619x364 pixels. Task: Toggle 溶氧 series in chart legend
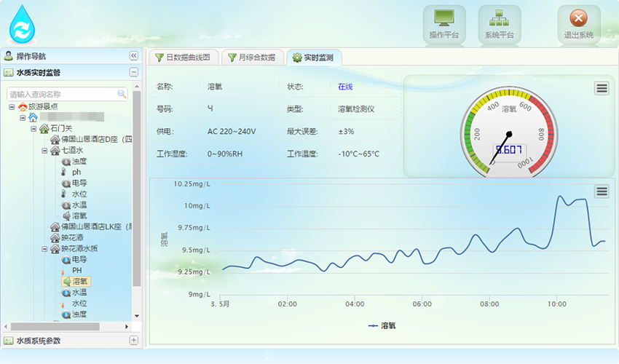[x=382, y=325]
